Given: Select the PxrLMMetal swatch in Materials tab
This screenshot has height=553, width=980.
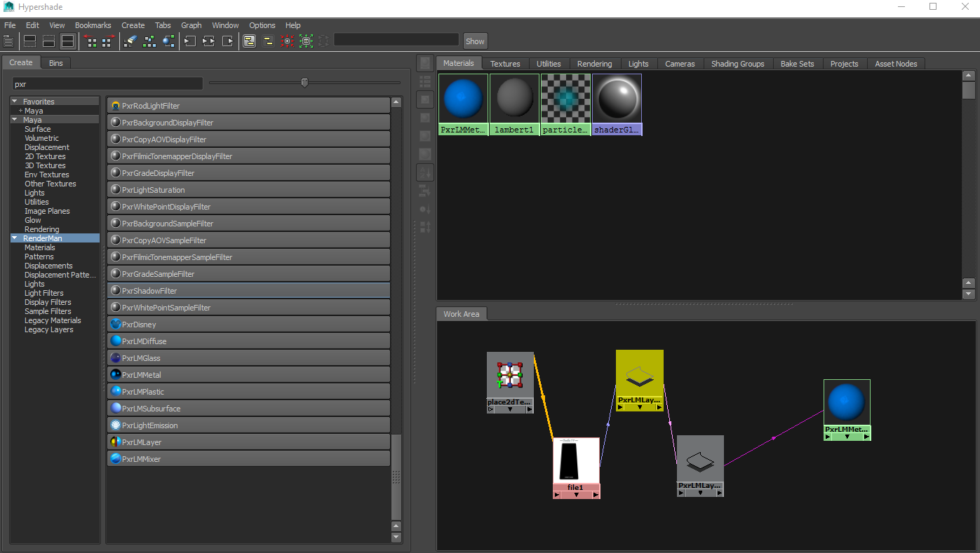Looking at the screenshot, I should click(x=464, y=104).
